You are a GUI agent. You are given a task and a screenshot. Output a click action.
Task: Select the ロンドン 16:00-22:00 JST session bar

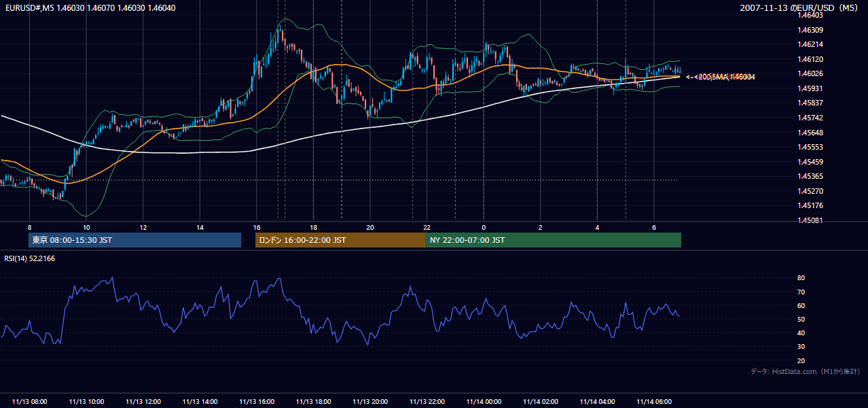click(x=340, y=240)
